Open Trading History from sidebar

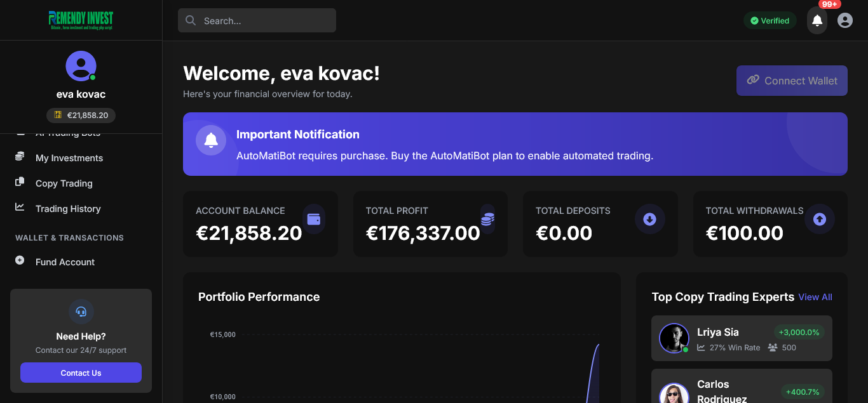tap(68, 209)
